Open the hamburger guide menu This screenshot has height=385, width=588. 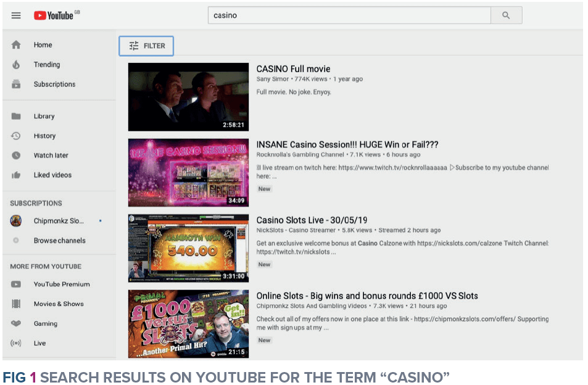point(16,15)
